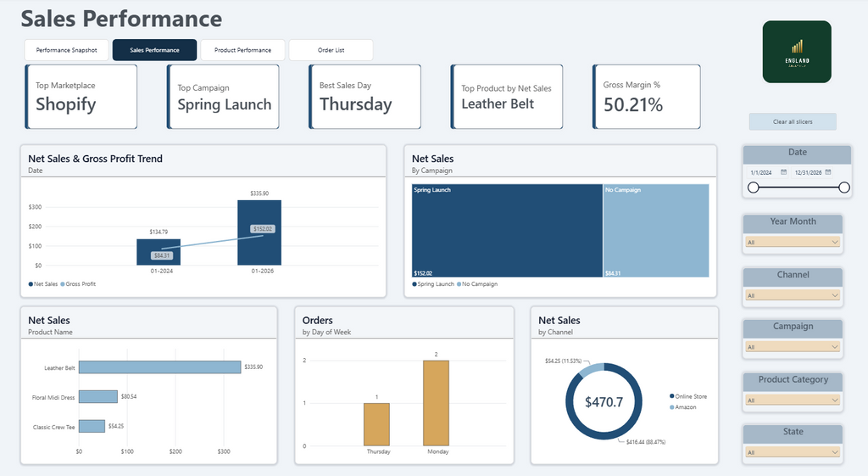Click the Classic Crew Tee bar
Screen dimensions: 868x476
click(92, 426)
